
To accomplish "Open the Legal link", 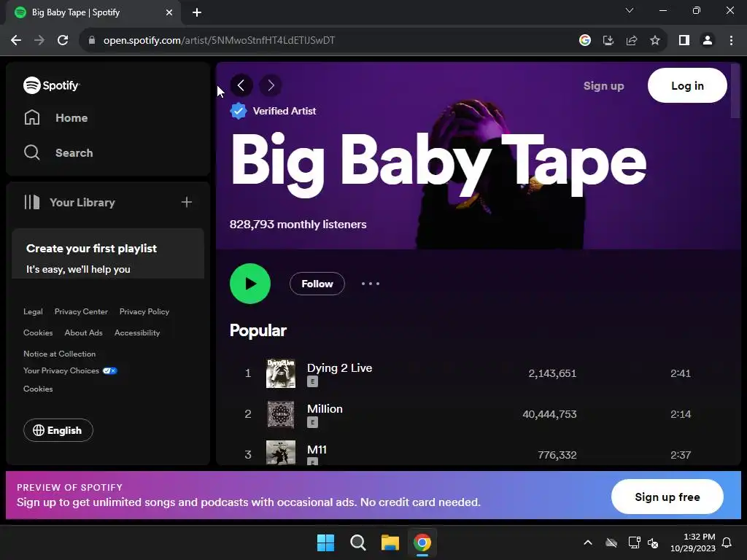I will click(33, 311).
